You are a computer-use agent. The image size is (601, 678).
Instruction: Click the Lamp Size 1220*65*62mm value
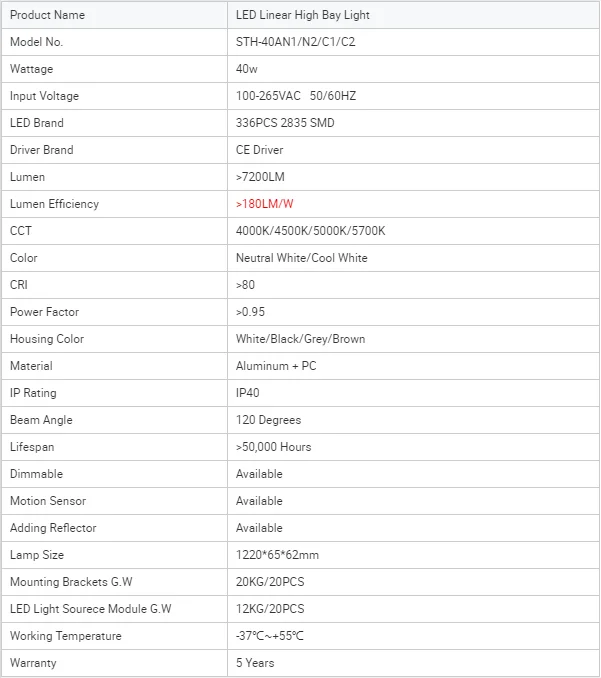tap(277, 555)
